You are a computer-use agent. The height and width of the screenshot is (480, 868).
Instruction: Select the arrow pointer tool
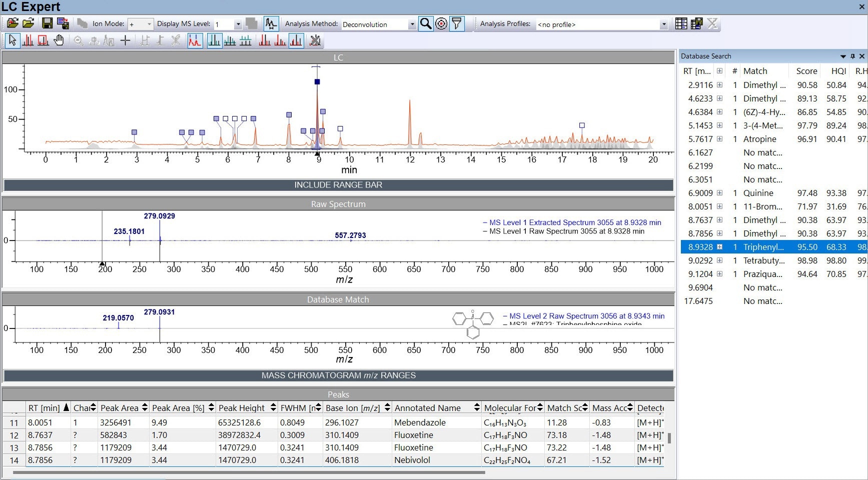(13, 41)
